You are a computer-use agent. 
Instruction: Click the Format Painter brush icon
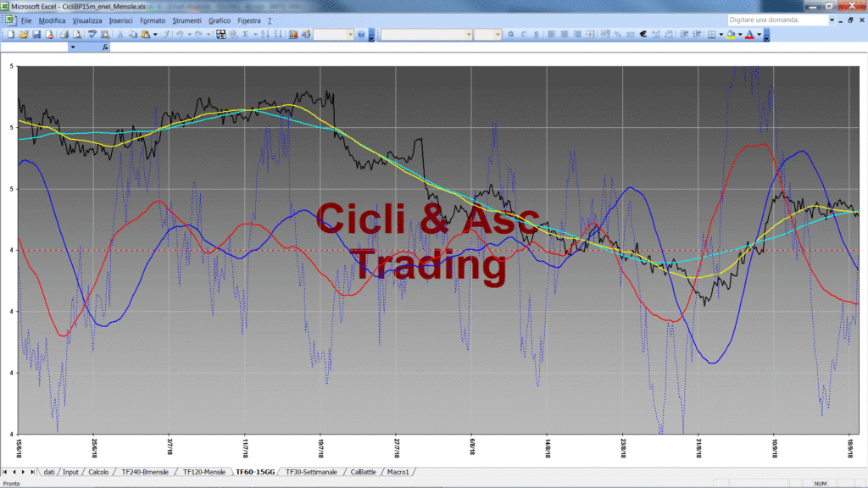click(x=165, y=34)
